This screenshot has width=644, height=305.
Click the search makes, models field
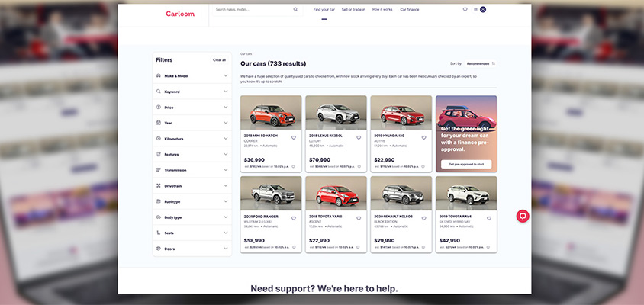tap(252, 10)
